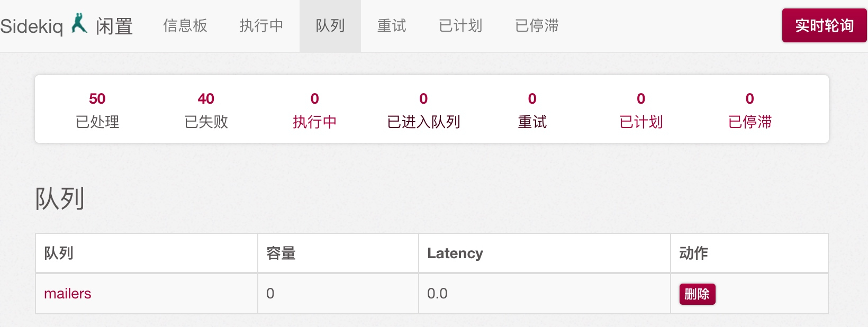Select the 队列 queues tab

pyautogui.click(x=330, y=25)
